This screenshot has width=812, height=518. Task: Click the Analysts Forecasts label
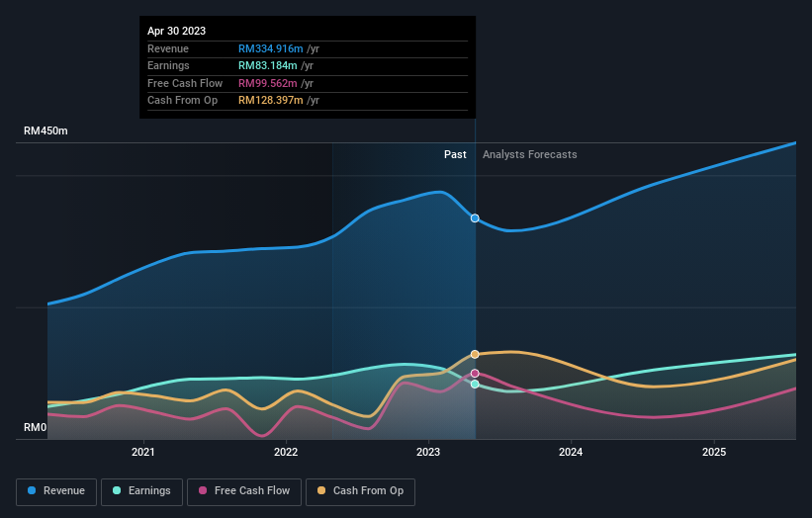pyautogui.click(x=530, y=155)
